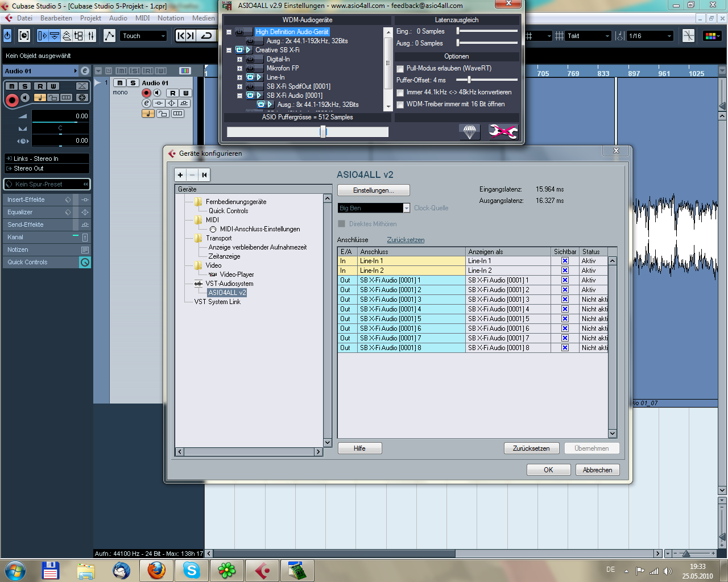Screen dimensions: 728x582
Task: Open Firefox from the taskbar
Action: click(x=156, y=570)
